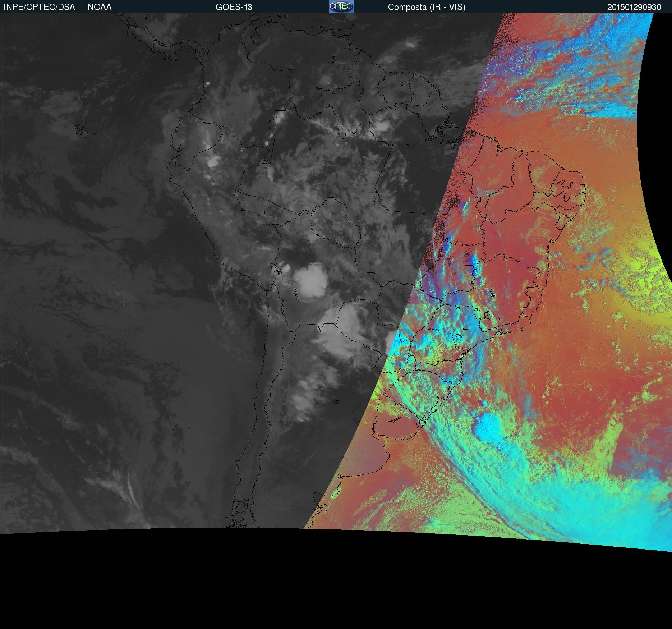Click the timestamp 201501290930
The height and width of the screenshot is (629, 672).
tap(634, 7)
